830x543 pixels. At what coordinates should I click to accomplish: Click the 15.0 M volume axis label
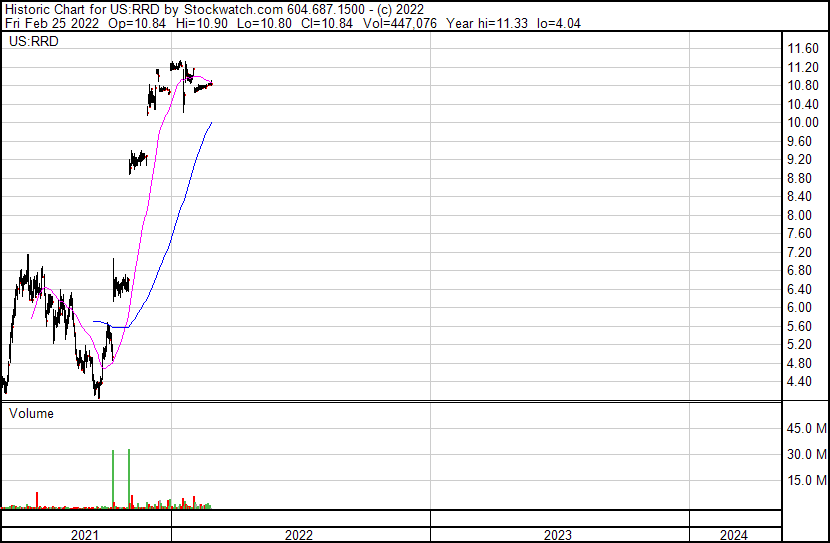coord(807,481)
